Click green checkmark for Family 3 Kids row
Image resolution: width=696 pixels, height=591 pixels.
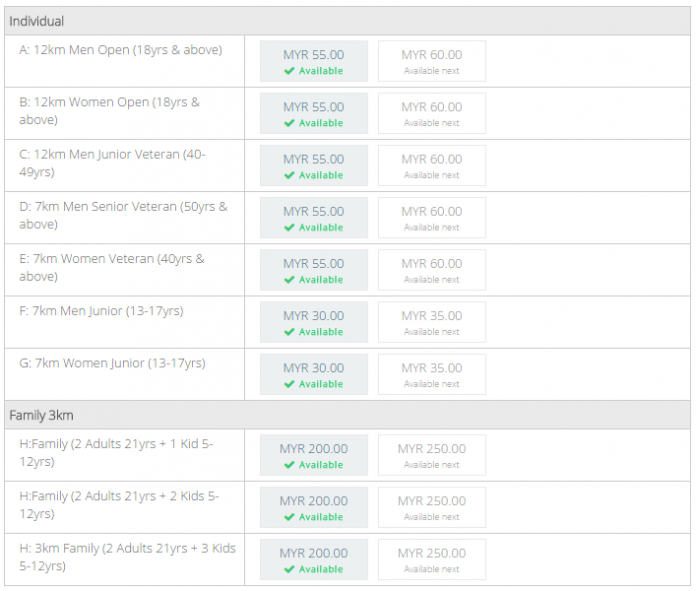(289, 570)
